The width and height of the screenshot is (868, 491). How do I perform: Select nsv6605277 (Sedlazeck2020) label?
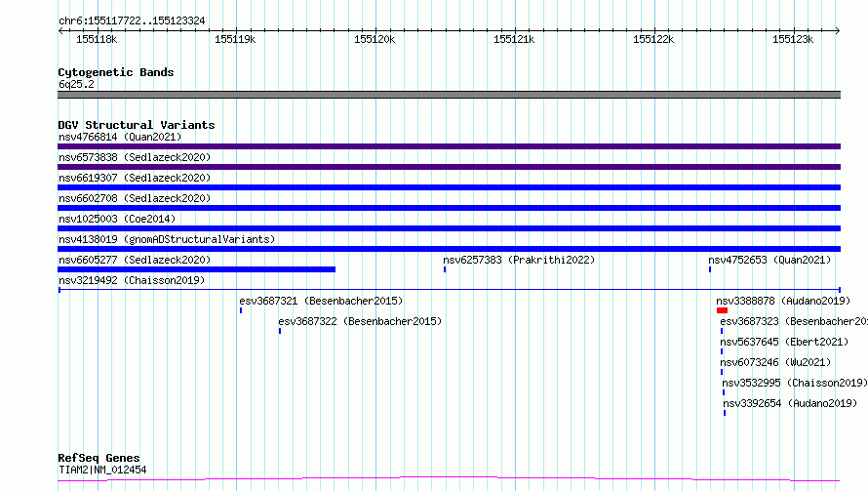pos(135,260)
